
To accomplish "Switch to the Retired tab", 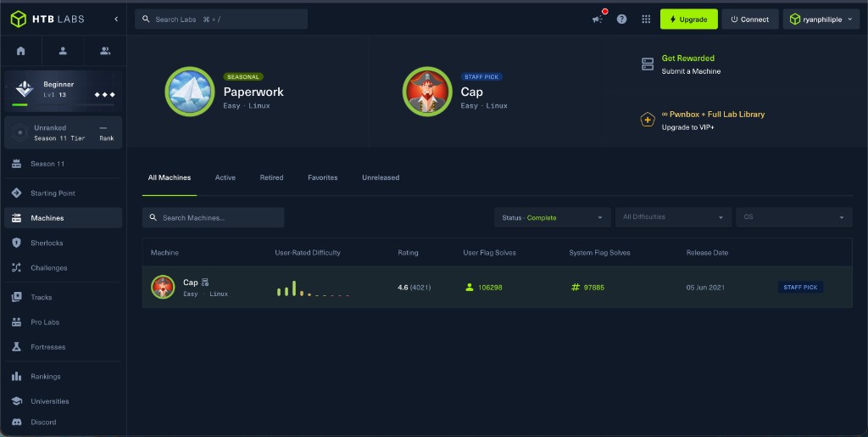I will tap(271, 178).
